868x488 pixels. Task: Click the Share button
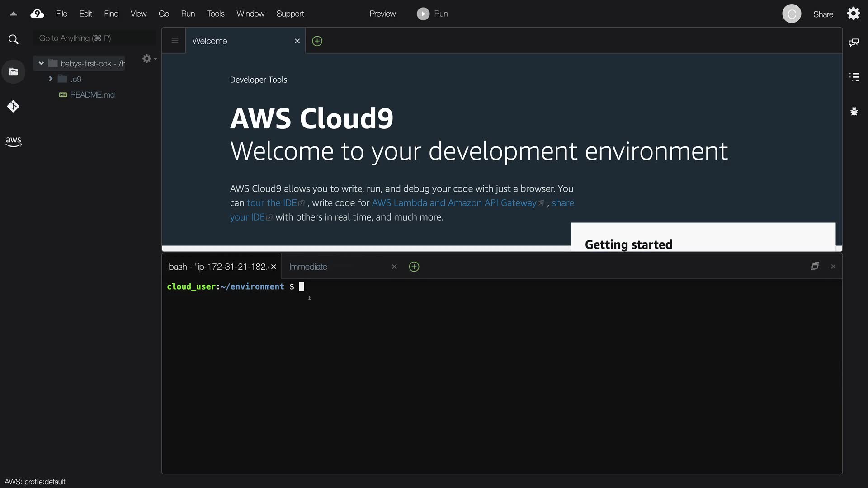pyautogui.click(x=823, y=14)
